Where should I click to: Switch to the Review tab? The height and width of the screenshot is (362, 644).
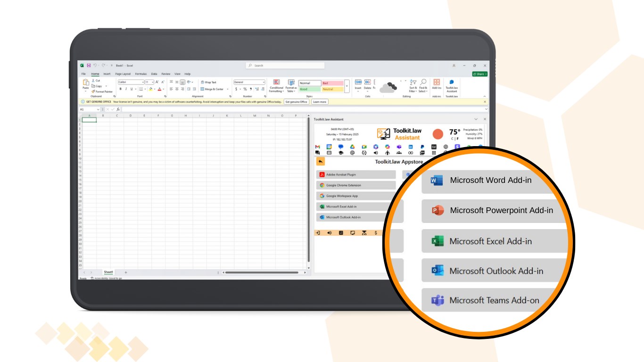coord(166,74)
